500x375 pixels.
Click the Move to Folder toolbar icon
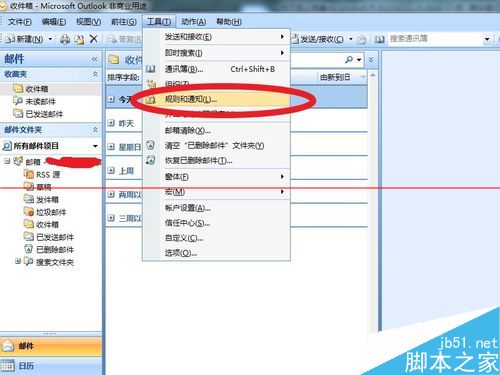click(79, 39)
